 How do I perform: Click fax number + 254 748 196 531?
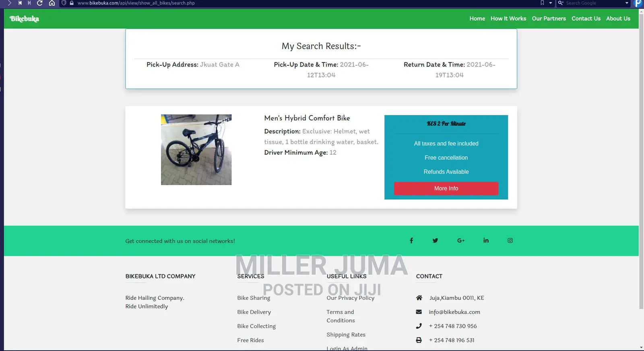pyautogui.click(x=452, y=340)
